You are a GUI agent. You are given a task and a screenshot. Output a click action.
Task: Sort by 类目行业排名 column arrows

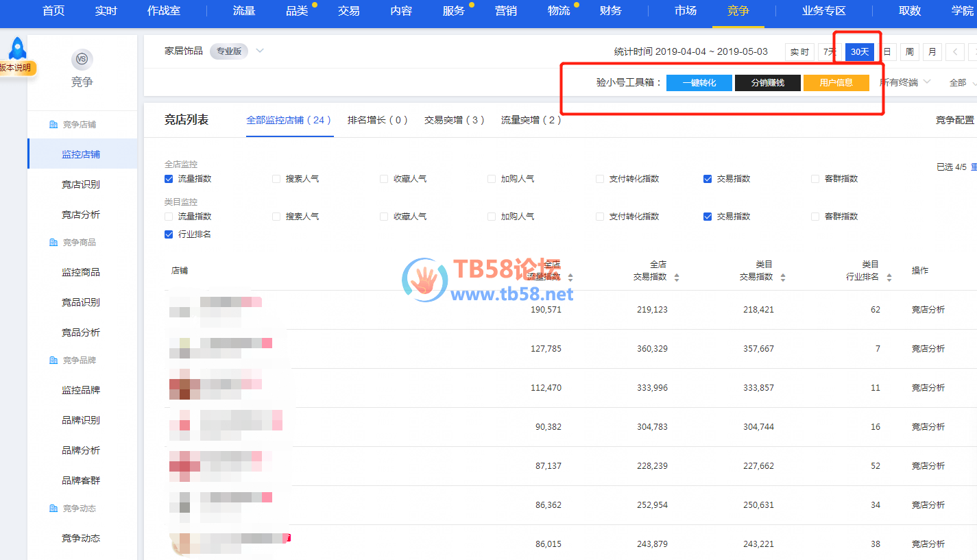coord(889,278)
